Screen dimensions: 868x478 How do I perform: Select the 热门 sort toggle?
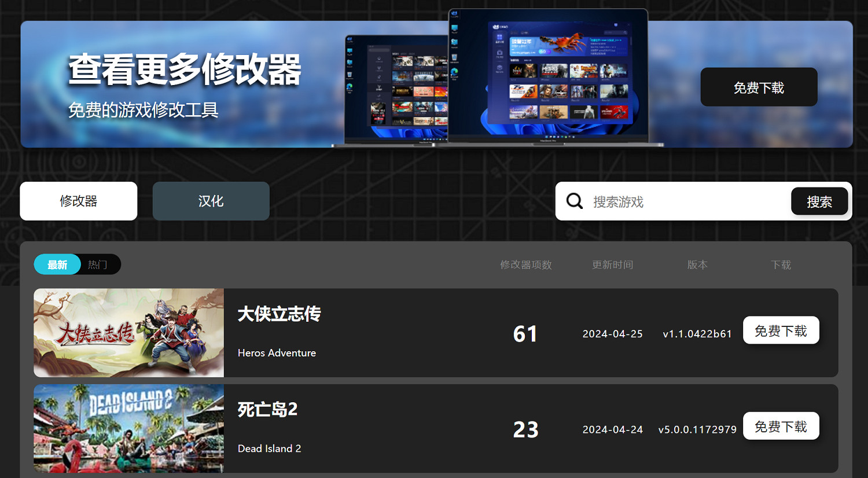pyautogui.click(x=98, y=264)
